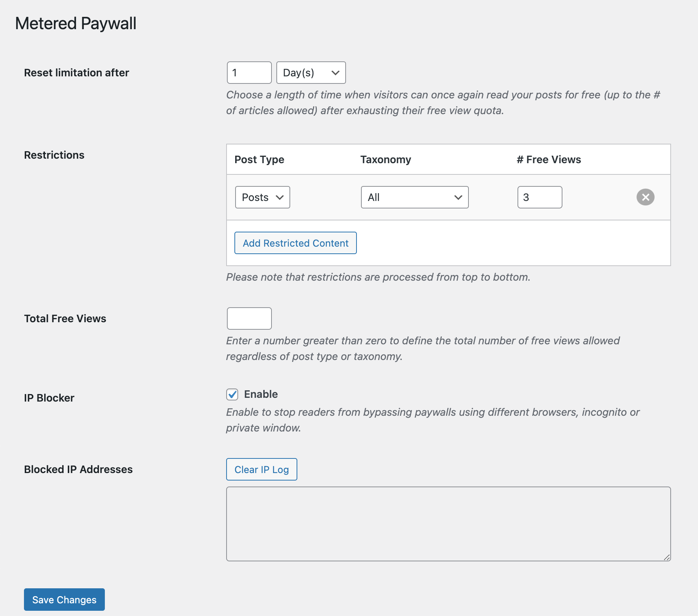Click the Post Type column header
The height and width of the screenshot is (616, 698).
coord(259,159)
